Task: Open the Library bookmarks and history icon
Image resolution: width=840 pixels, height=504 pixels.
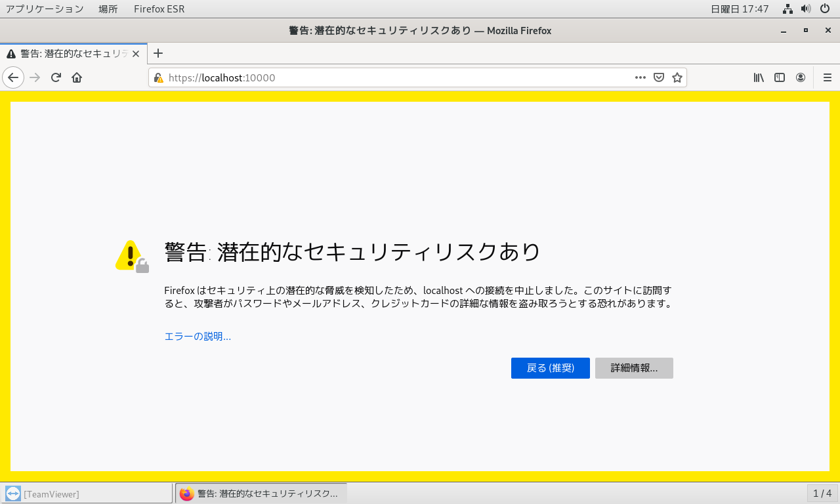Action: coord(759,77)
